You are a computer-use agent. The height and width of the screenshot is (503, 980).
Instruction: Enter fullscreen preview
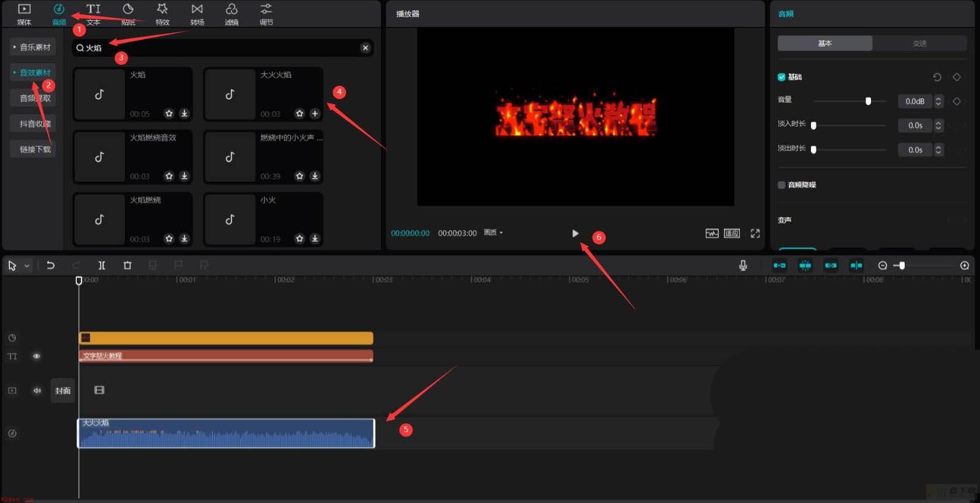[x=755, y=233]
